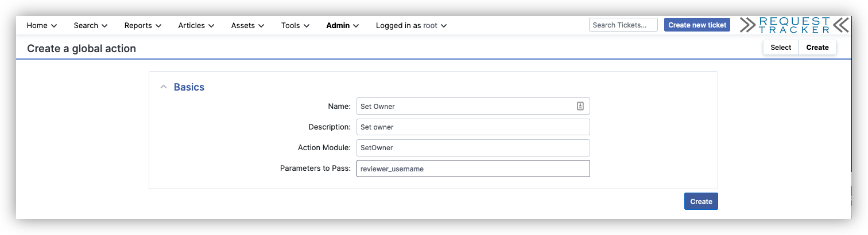This screenshot has height=235, width=868.
Task: Click the Action Module field
Action: (472, 147)
